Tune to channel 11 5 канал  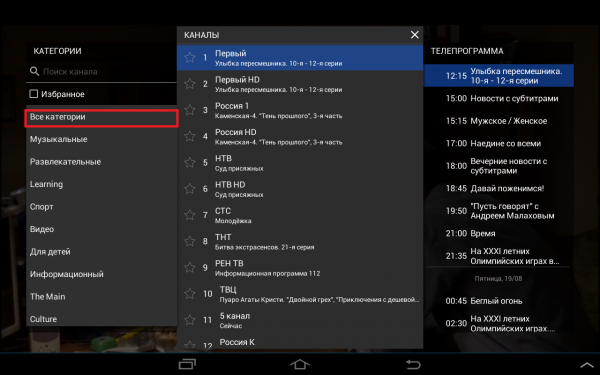coord(300,320)
